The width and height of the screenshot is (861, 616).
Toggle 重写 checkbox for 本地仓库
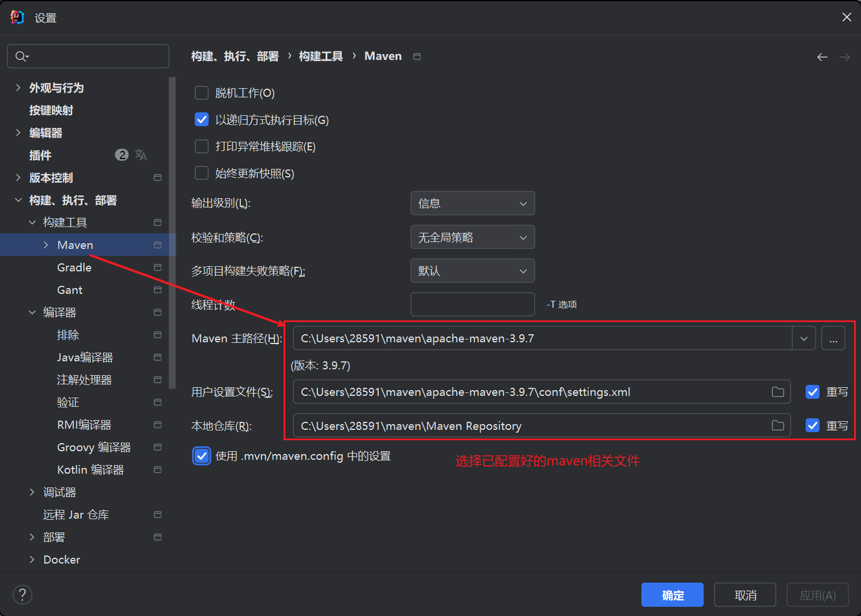813,426
